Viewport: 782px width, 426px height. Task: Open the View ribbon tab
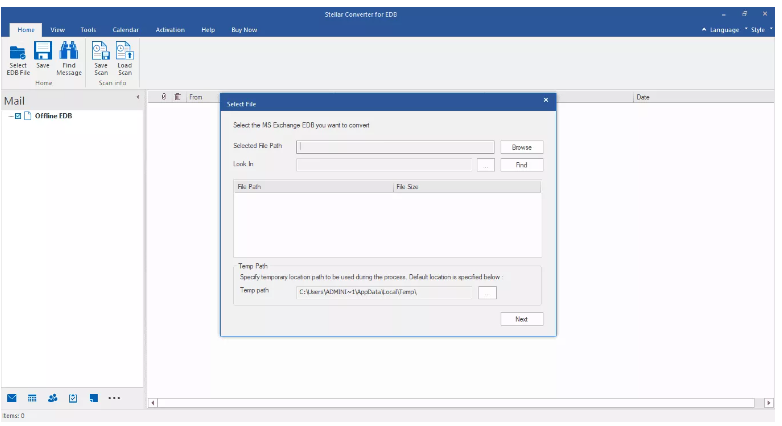coord(57,30)
